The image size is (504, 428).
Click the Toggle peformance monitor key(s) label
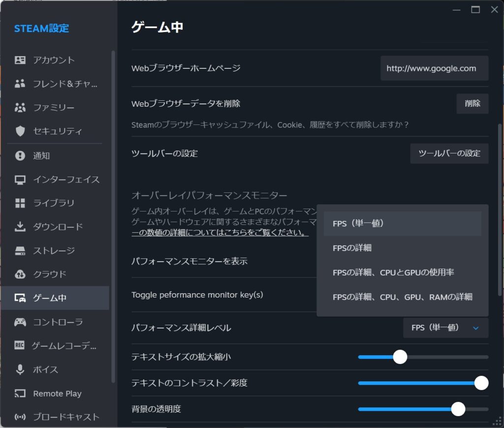point(197,295)
